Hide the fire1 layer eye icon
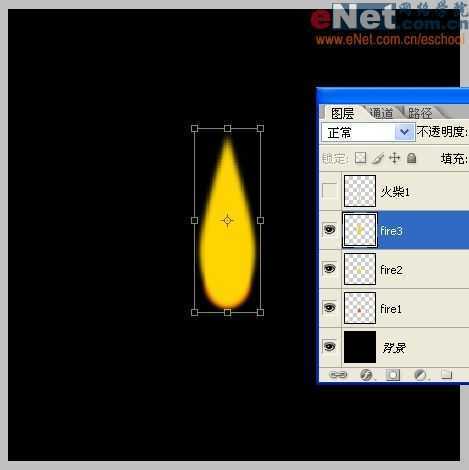The width and height of the screenshot is (469, 470). [330, 308]
